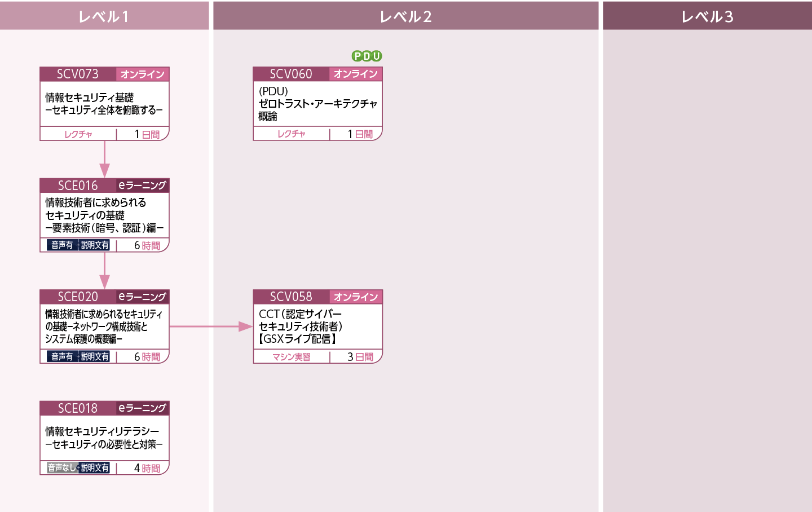Select the オンライン badge on SCV058
Image resolution: width=812 pixels, height=512 pixels.
pyautogui.click(x=356, y=297)
